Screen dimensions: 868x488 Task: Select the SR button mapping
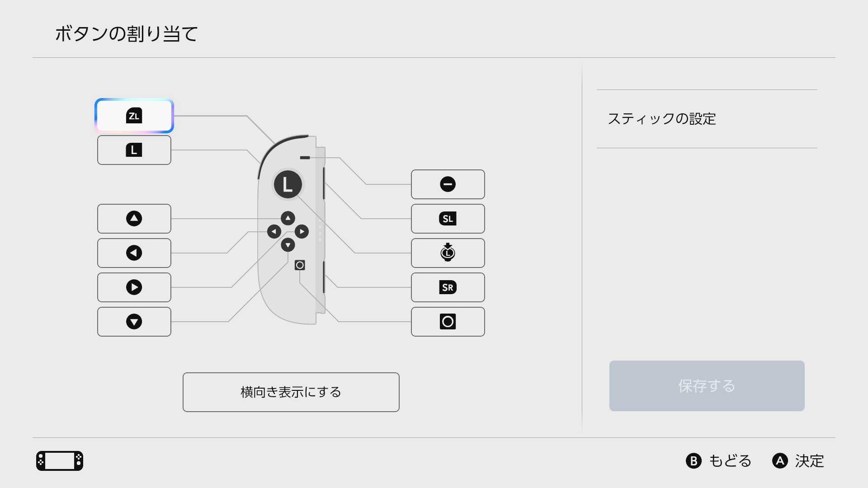click(448, 287)
